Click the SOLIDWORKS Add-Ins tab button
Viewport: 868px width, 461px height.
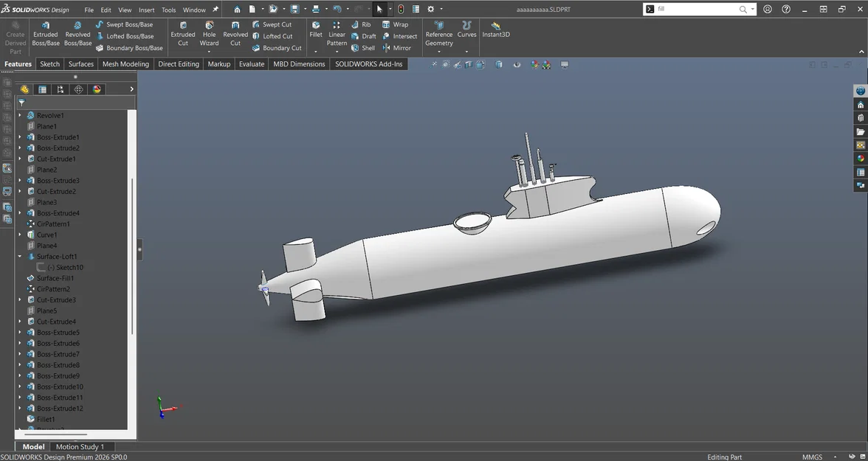pos(369,64)
